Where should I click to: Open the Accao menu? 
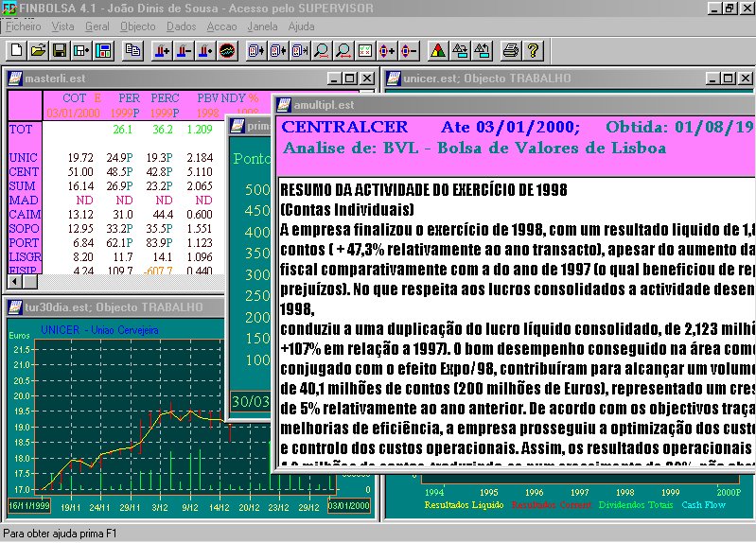tap(221, 26)
